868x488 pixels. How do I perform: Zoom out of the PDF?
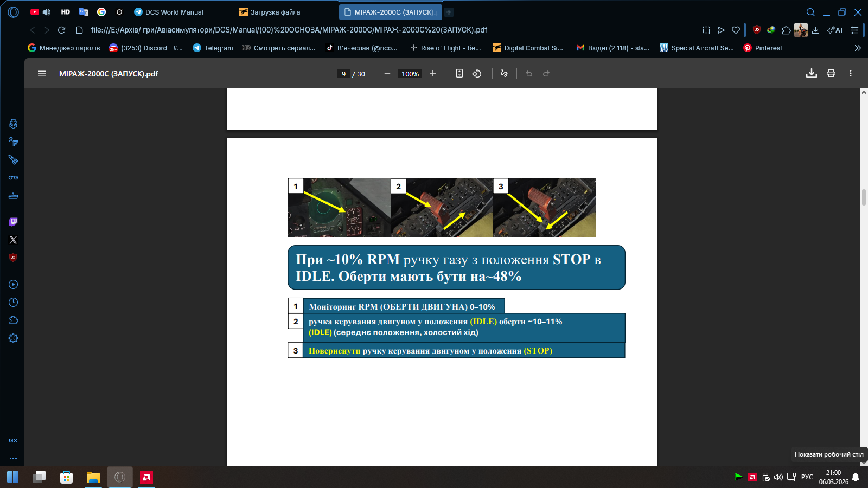tap(387, 74)
